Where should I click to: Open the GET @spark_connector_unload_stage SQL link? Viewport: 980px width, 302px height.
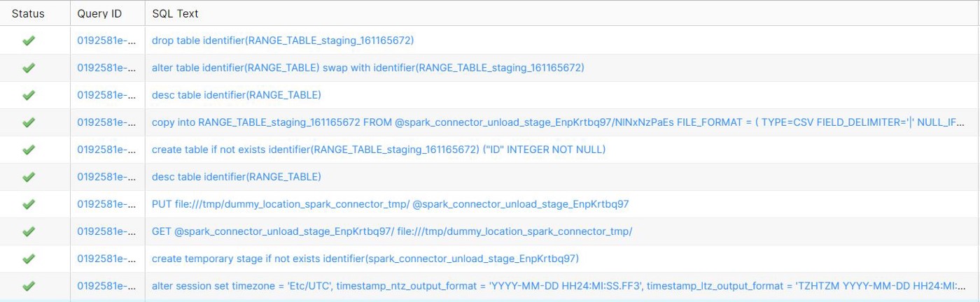pyautogui.click(x=392, y=231)
